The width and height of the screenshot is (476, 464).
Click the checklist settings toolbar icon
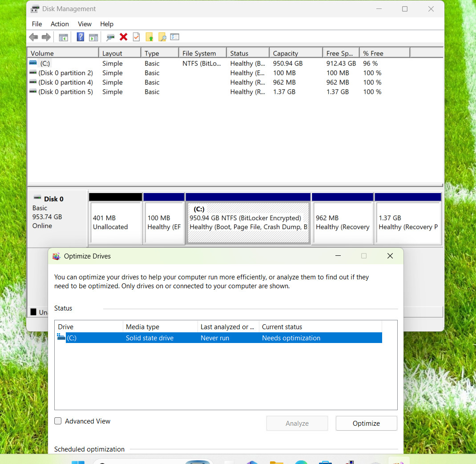174,37
